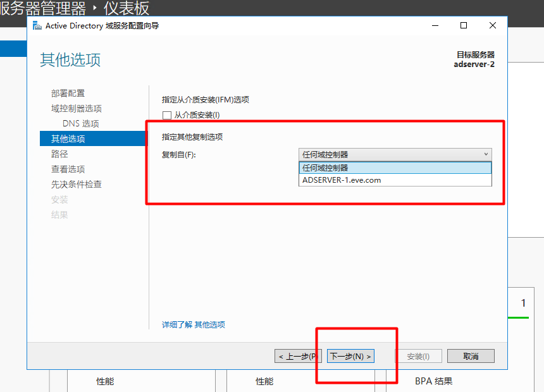Minimize the AD configuration wizard window
This screenshot has height=392, width=544.
point(435,26)
